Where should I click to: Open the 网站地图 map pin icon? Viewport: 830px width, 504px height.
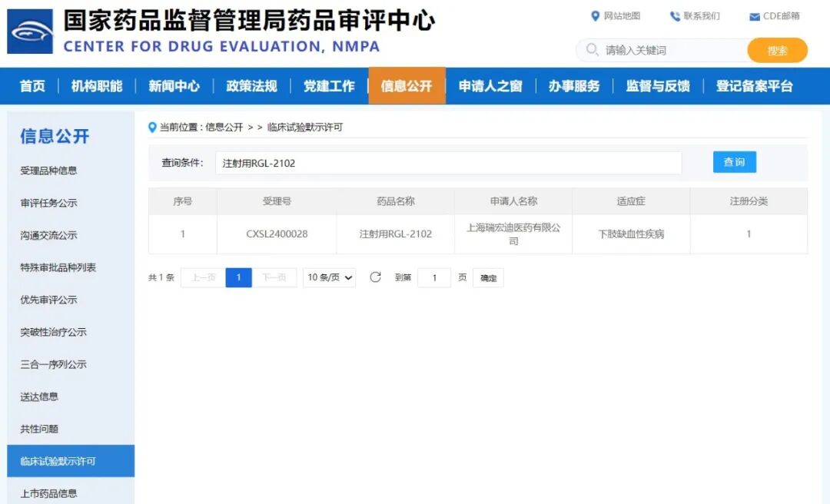coord(595,16)
